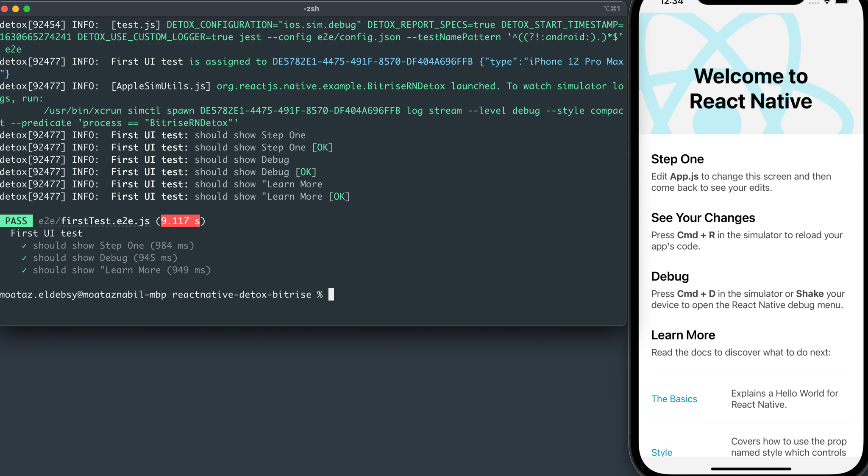Click the 'First UI test' suite name
The width and height of the screenshot is (868, 476).
pyautogui.click(x=47, y=233)
